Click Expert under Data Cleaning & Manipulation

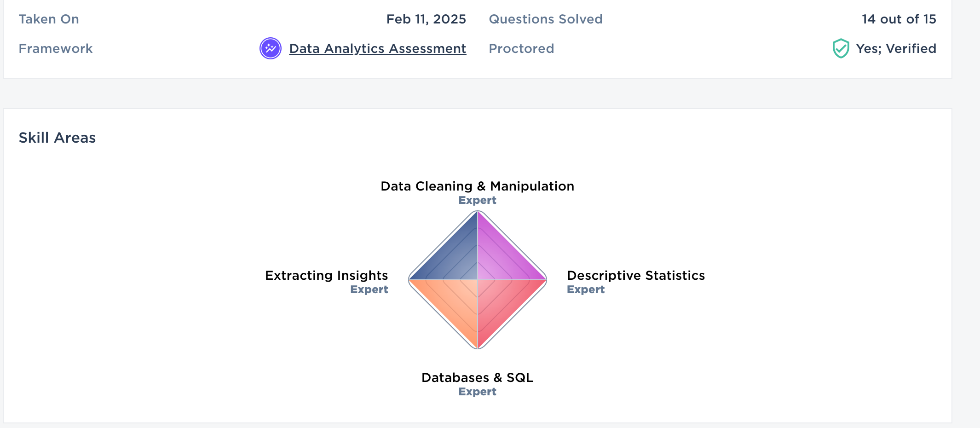click(x=477, y=200)
